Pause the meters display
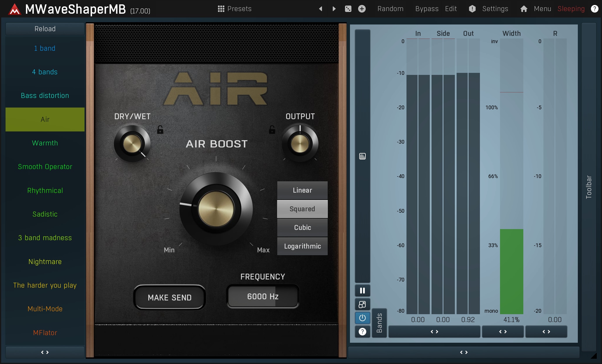Screen dimensions: 602x364 pyautogui.click(x=362, y=291)
